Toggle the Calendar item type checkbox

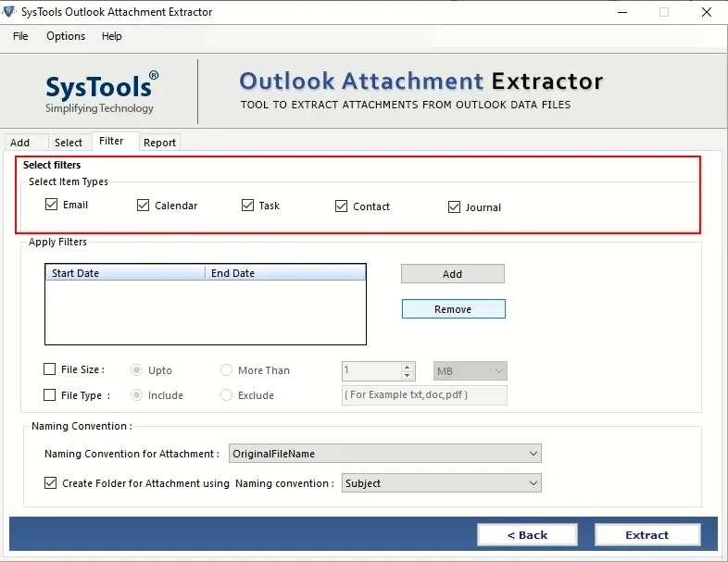pyautogui.click(x=144, y=206)
